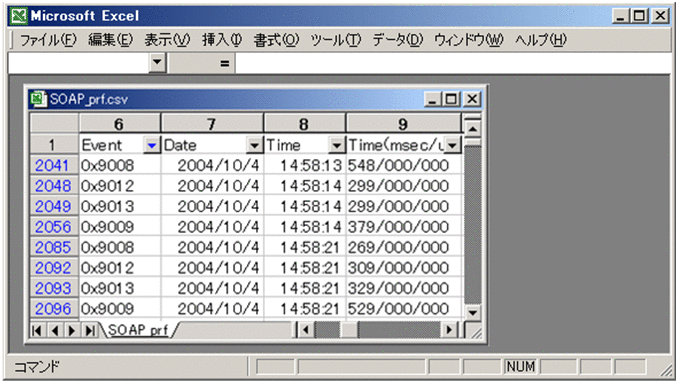Open the 書式(O) menu

(x=276, y=40)
